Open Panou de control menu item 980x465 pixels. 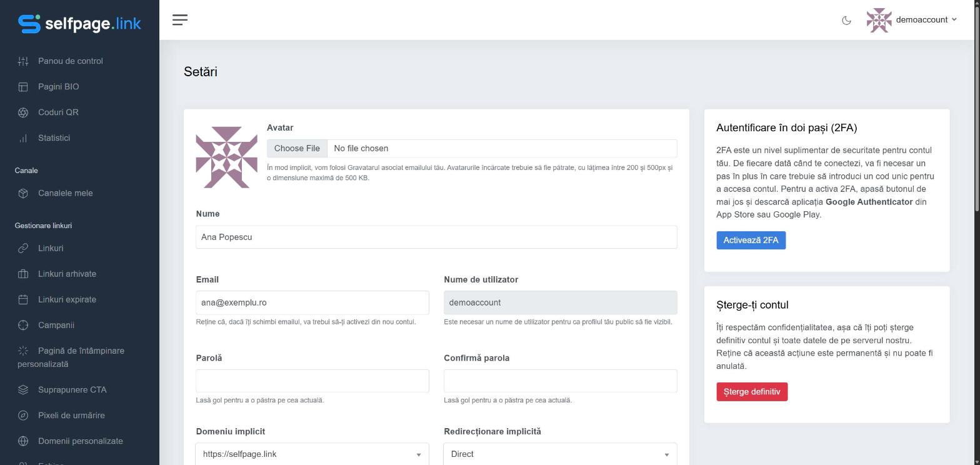[x=71, y=61]
